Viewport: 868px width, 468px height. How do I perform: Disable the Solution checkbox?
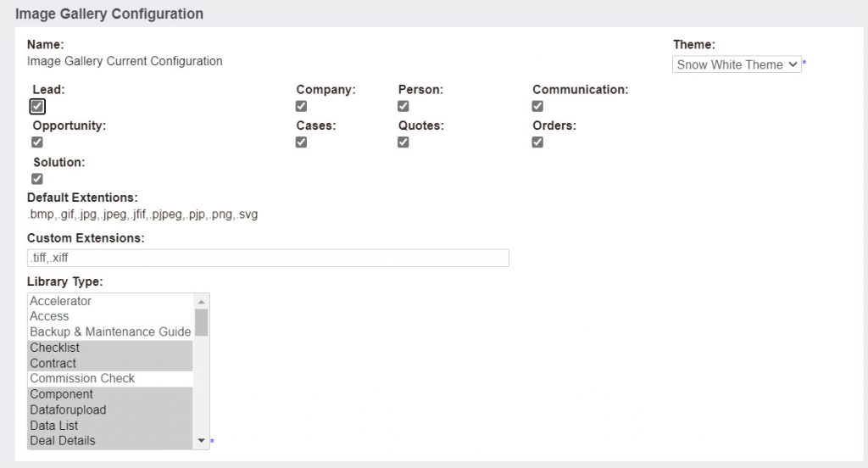[x=37, y=179]
